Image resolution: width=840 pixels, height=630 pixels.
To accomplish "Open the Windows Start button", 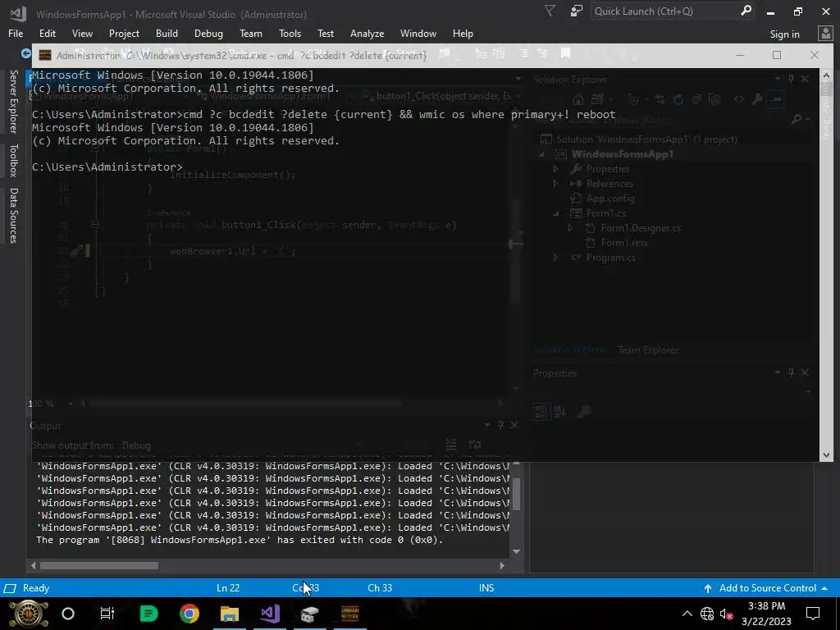I will point(29,614).
